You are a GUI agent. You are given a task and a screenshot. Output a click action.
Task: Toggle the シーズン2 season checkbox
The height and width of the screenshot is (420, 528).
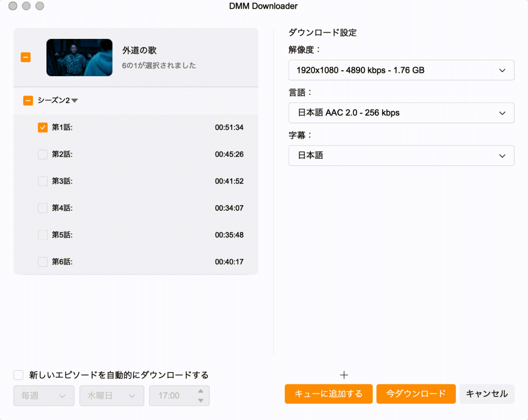(28, 101)
